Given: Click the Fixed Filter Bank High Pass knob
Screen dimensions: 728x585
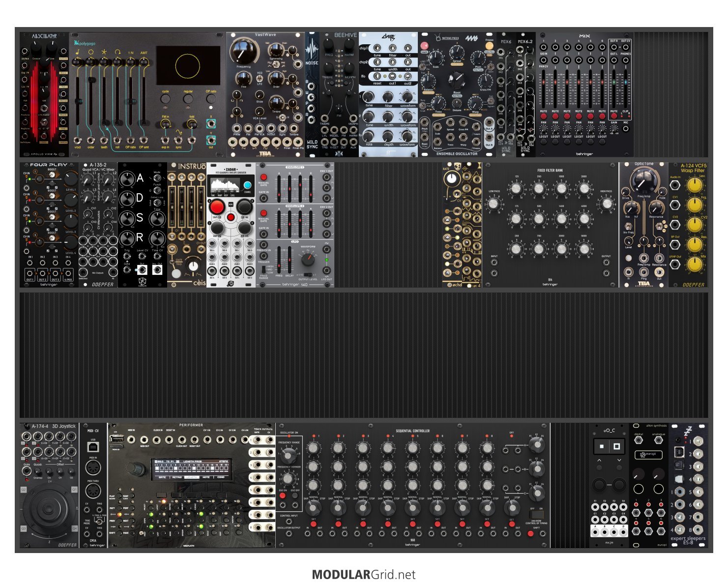Looking at the screenshot, I should [607, 203].
